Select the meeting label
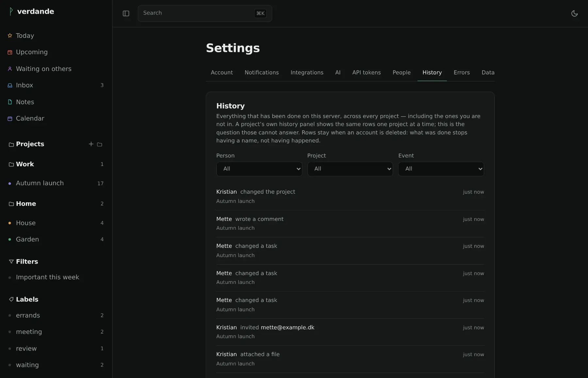The image size is (588, 378). [56, 332]
